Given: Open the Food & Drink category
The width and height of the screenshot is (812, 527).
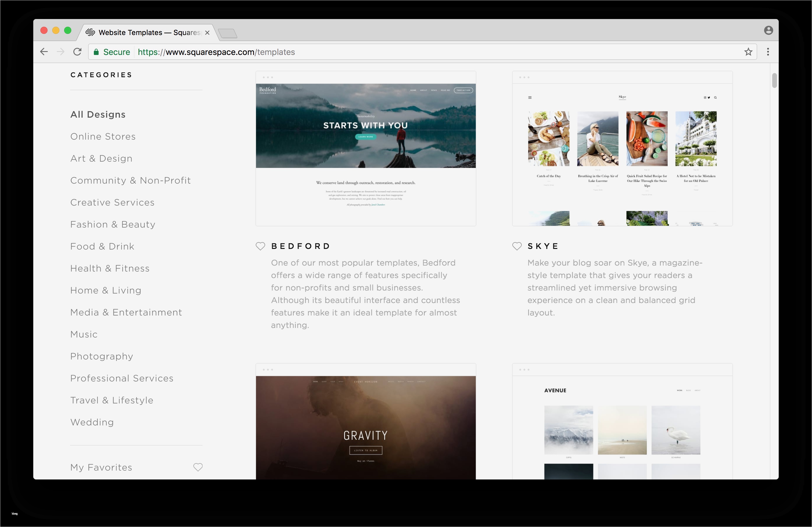Looking at the screenshot, I should click(x=102, y=247).
